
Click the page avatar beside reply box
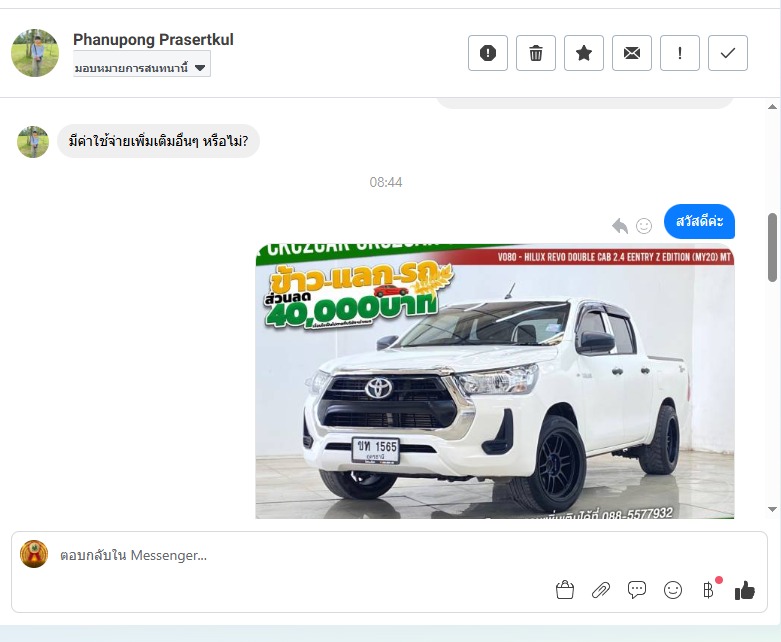tap(34, 554)
